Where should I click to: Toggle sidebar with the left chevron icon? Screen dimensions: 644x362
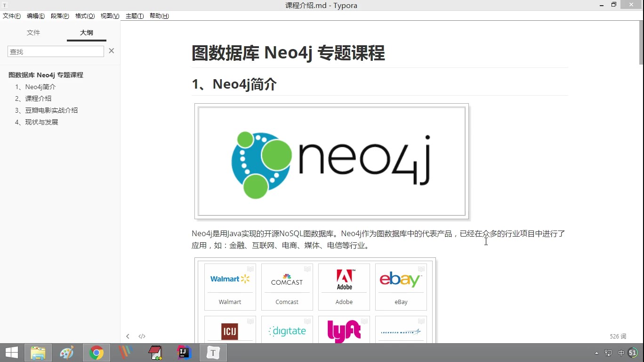(x=128, y=336)
